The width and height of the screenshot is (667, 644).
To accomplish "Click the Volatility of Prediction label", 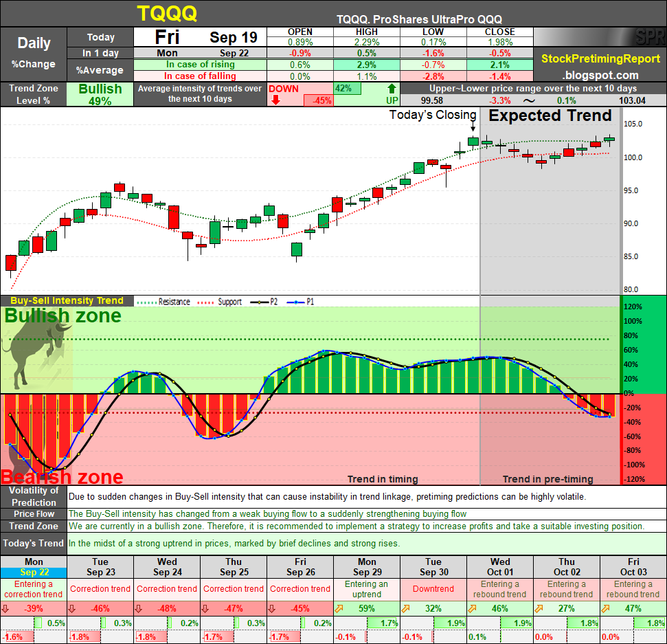I will [x=34, y=496].
